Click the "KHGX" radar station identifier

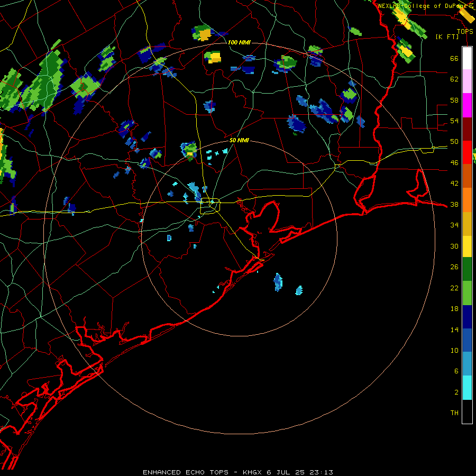tap(252, 472)
